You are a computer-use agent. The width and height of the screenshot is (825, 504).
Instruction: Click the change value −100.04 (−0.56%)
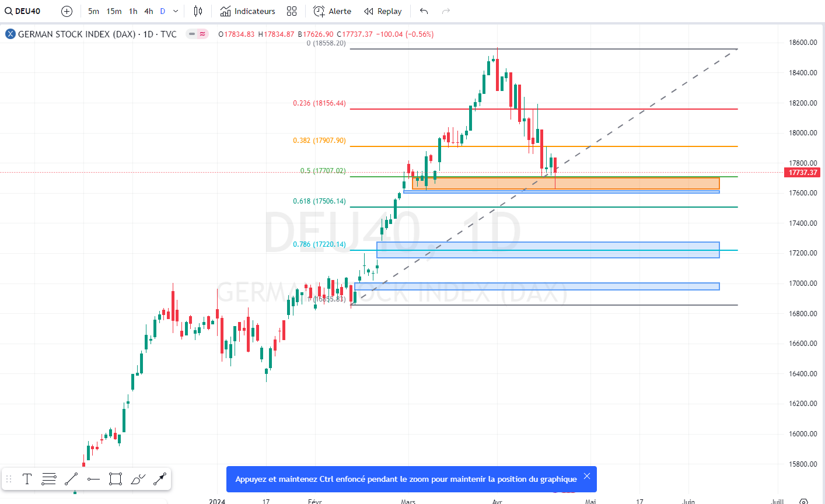[x=405, y=34]
